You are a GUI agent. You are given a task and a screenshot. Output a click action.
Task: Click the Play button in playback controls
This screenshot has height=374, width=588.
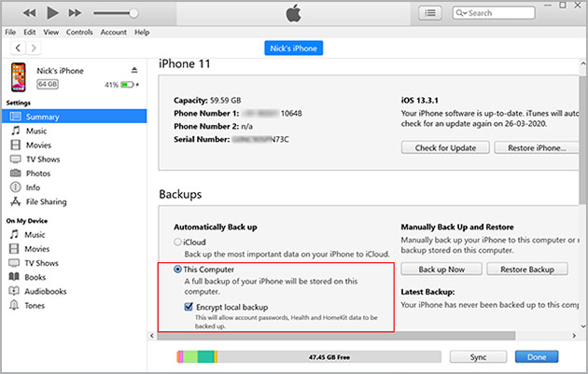pyautogui.click(x=51, y=14)
